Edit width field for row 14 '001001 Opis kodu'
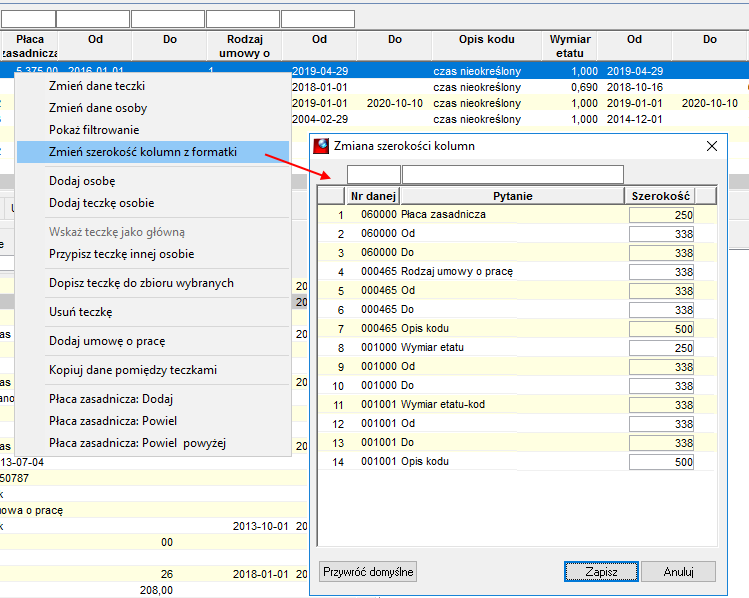The width and height of the screenshot is (749, 598). tap(661, 462)
